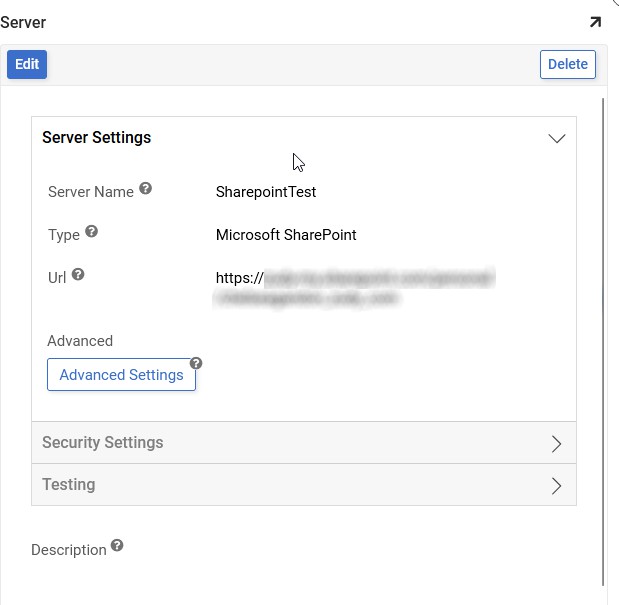This screenshot has width=619, height=605.
Task: Show help for the Url field
Action: click(78, 275)
